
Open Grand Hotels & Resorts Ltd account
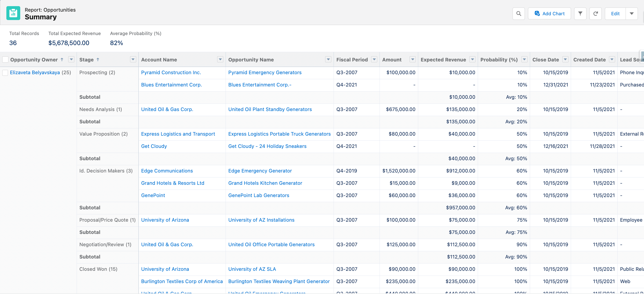click(173, 183)
